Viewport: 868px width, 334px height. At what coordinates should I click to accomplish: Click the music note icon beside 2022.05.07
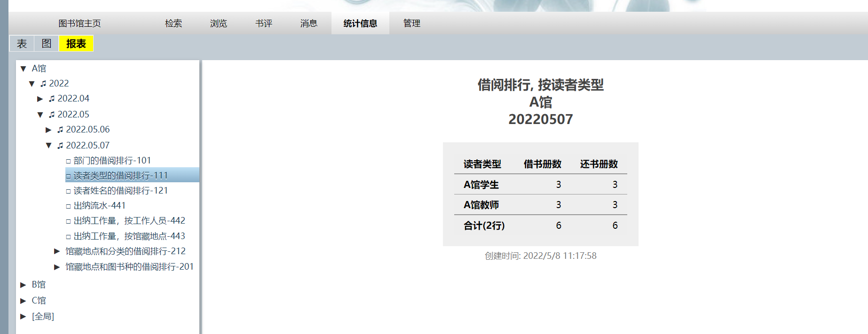click(x=60, y=146)
